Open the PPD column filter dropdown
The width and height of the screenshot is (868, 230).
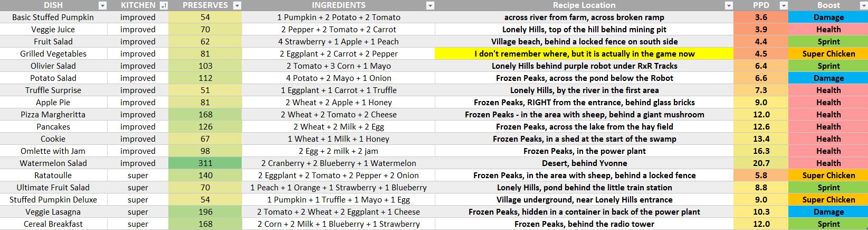click(783, 6)
